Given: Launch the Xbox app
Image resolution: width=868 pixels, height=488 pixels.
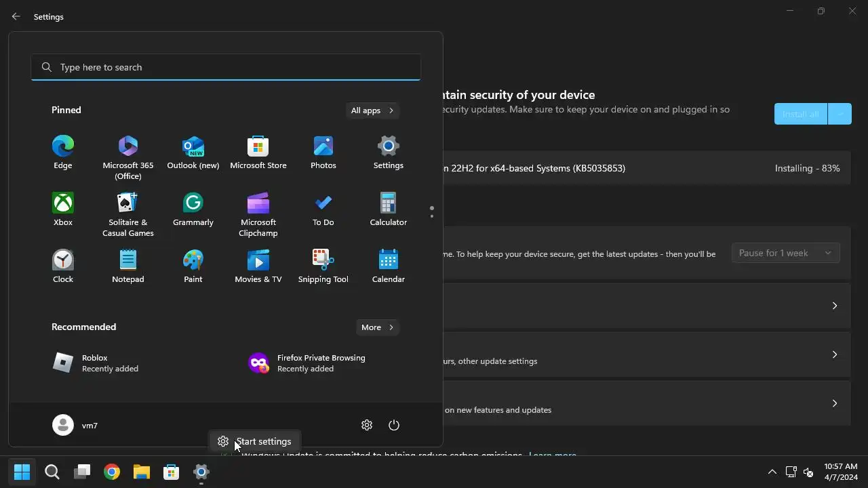Looking at the screenshot, I should 63,209.
